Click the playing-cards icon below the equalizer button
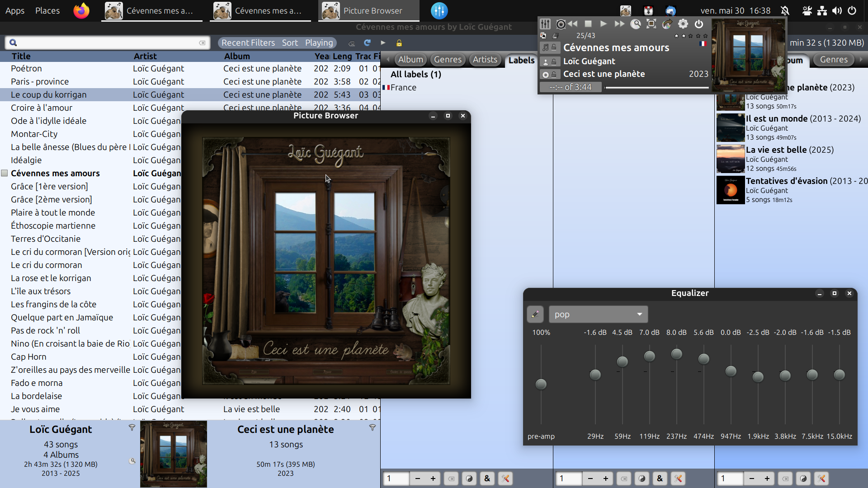Image resolution: width=868 pixels, height=488 pixels. [543, 36]
